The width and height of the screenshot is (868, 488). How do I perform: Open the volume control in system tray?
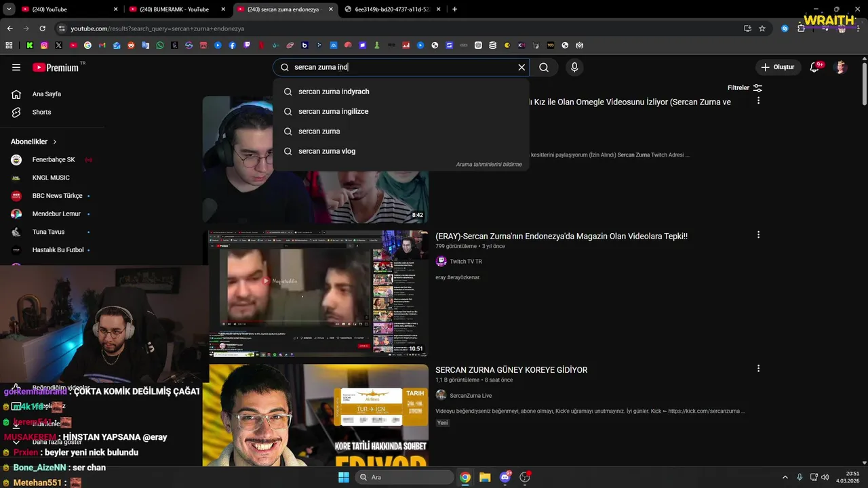click(825, 477)
